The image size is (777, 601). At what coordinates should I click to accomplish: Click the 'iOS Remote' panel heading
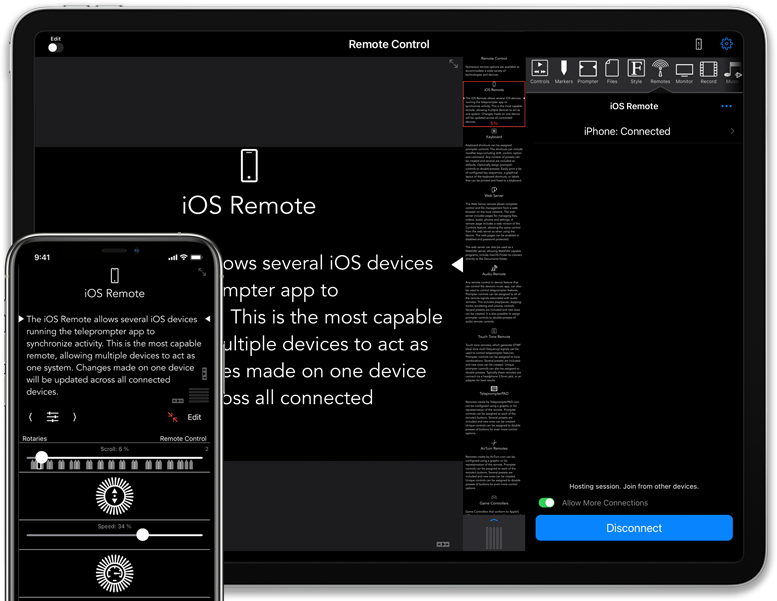point(634,106)
